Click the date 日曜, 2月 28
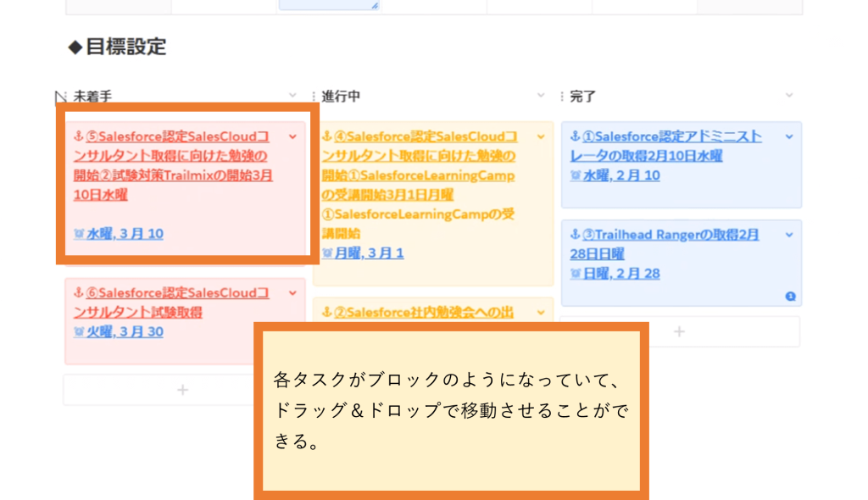 coord(621,274)
